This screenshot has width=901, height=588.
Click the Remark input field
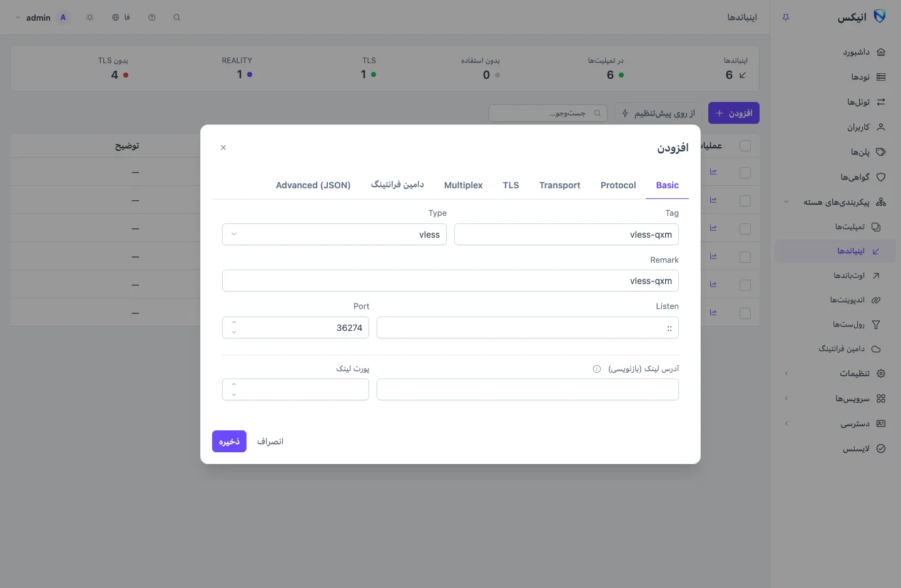pos(450,281)
